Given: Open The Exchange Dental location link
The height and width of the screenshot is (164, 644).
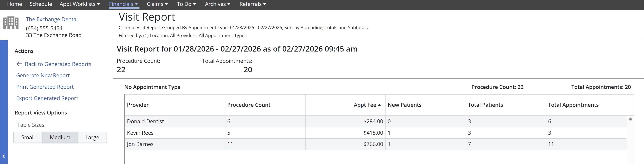Looking at the screenshot, I should (52, 19).
